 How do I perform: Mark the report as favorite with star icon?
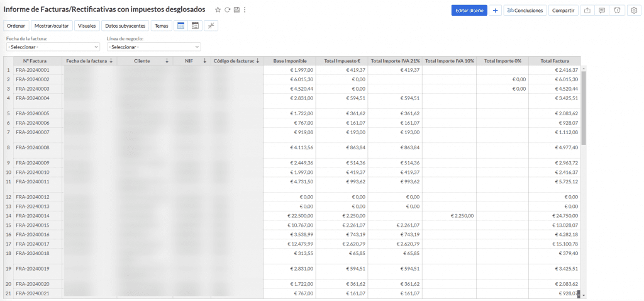[x=218, y=10]
